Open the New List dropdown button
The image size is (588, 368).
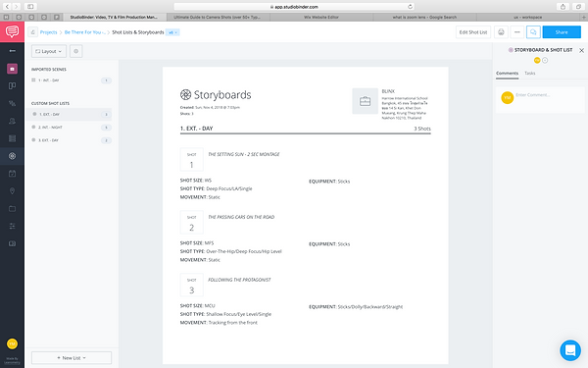pos(72,358)
